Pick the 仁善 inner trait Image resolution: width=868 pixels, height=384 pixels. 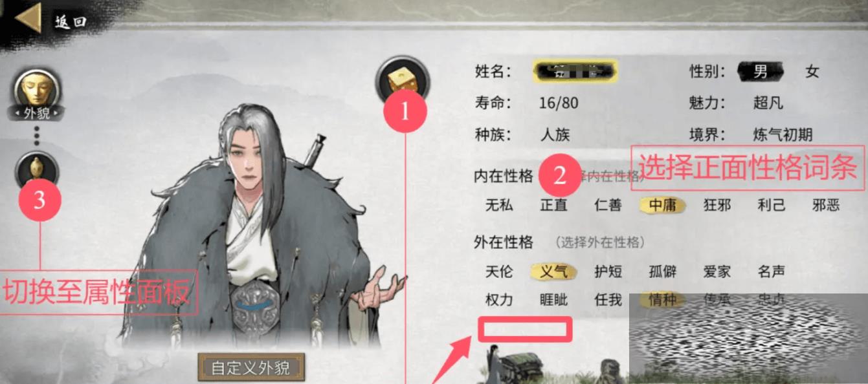608,205
